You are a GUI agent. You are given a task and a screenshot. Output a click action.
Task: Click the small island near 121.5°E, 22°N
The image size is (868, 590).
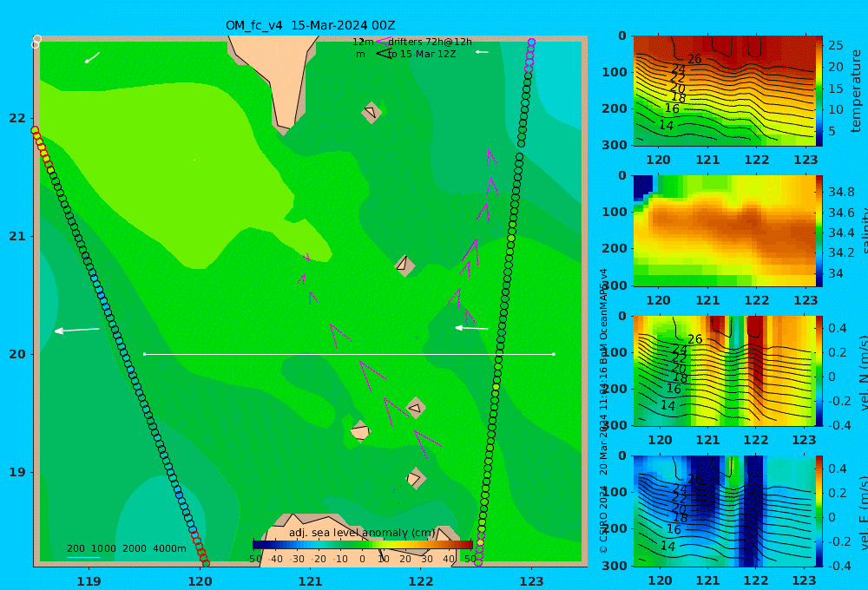pyautogui.click(x=372, y=112)
